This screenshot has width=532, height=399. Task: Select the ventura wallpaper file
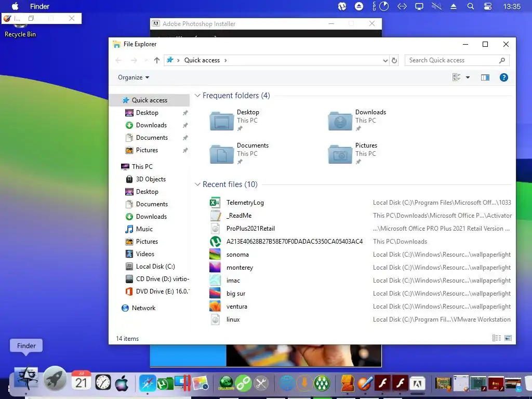tap(360, 307)
